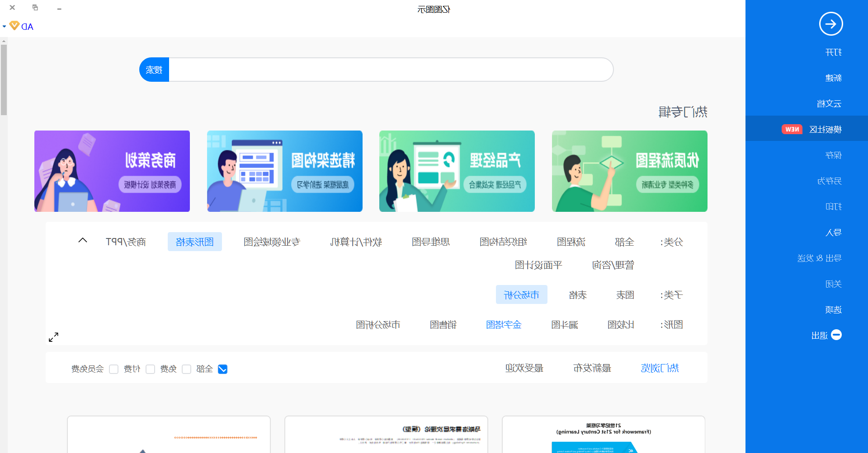Collapse the category panel with the chevron
868x453 pixels.
point(83,240)
